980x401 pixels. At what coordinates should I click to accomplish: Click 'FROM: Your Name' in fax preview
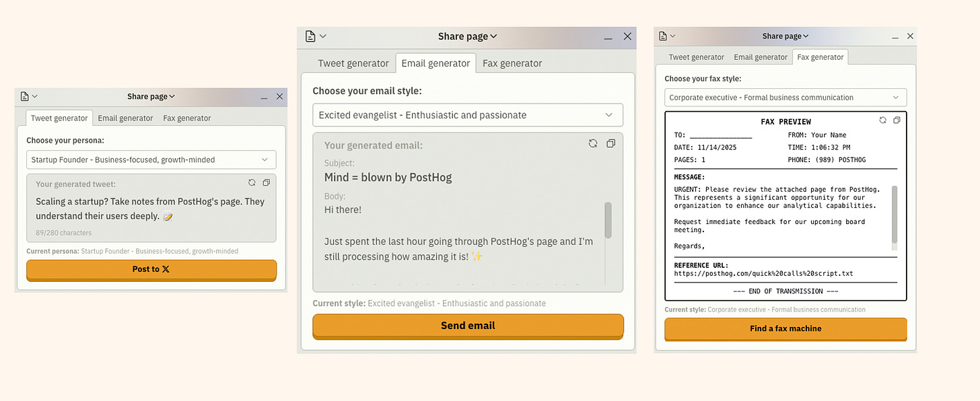tap(817, 135)
